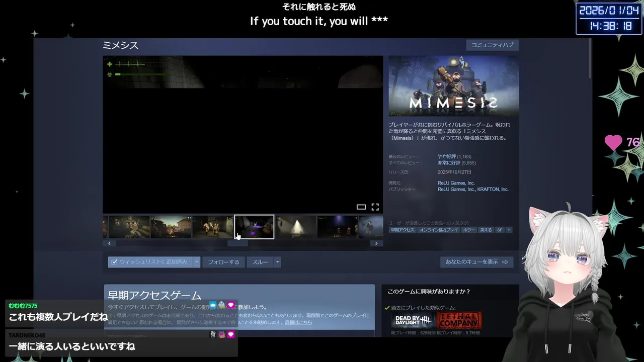
Task: Toggle theater mode icon on video player
Action: click(x=361, y=207)
